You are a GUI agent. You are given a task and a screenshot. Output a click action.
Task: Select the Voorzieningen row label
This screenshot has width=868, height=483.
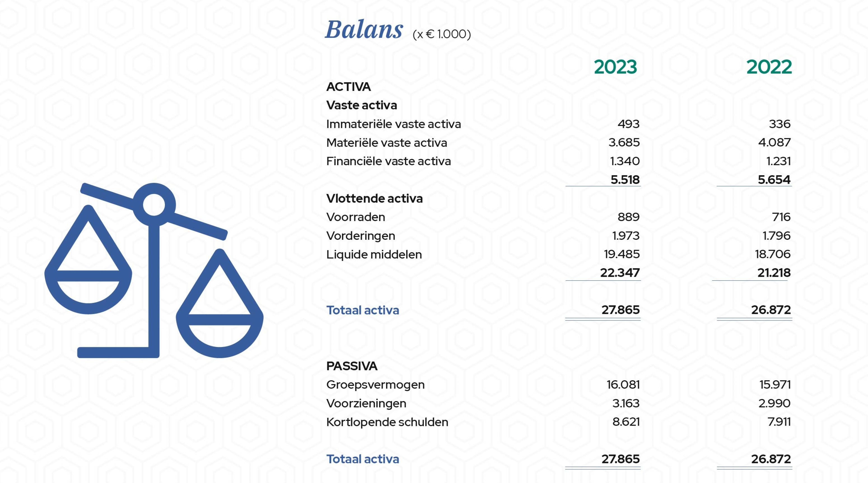tap(366, 404)
